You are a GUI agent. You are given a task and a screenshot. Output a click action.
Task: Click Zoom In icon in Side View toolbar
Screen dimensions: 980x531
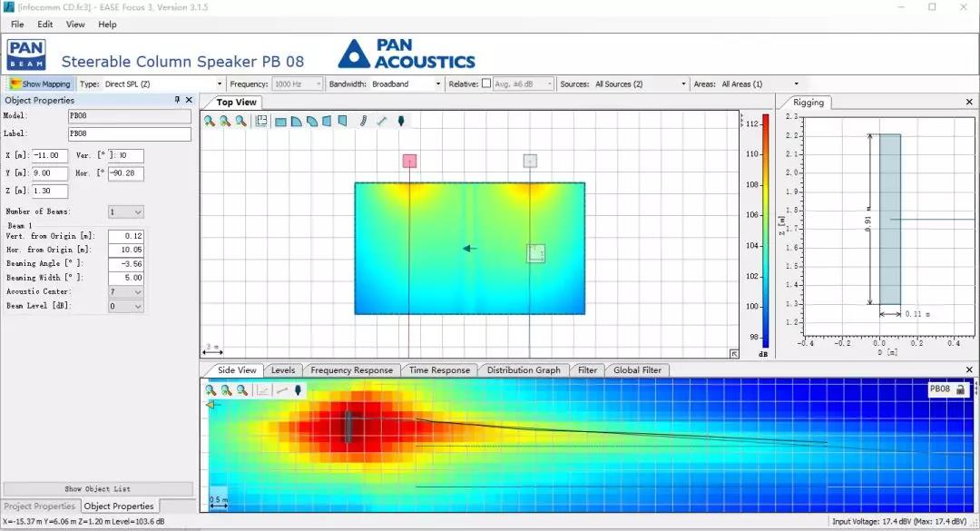(x=211, y=390)
